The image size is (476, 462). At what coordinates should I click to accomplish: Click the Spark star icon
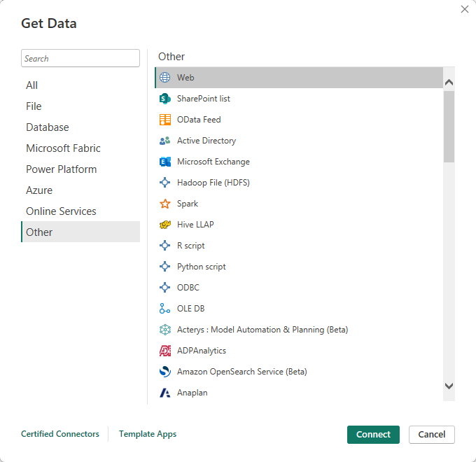click(x=164, y=204)
